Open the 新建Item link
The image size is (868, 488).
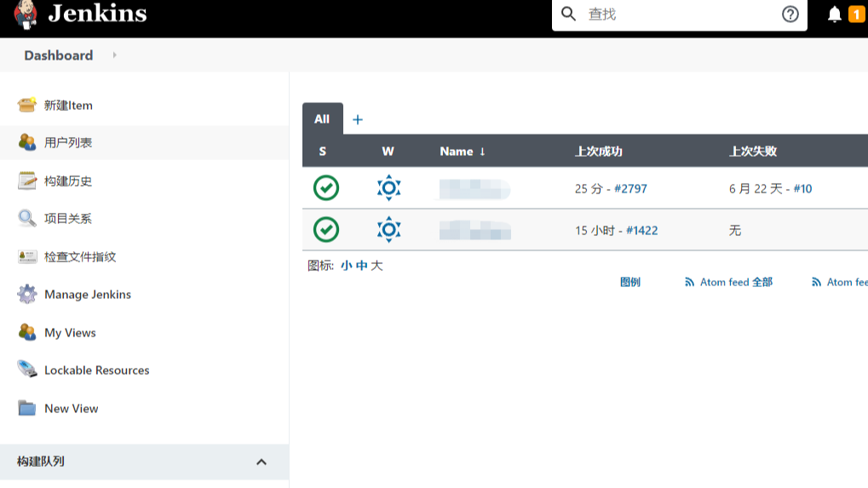click(x=68, y=105)
